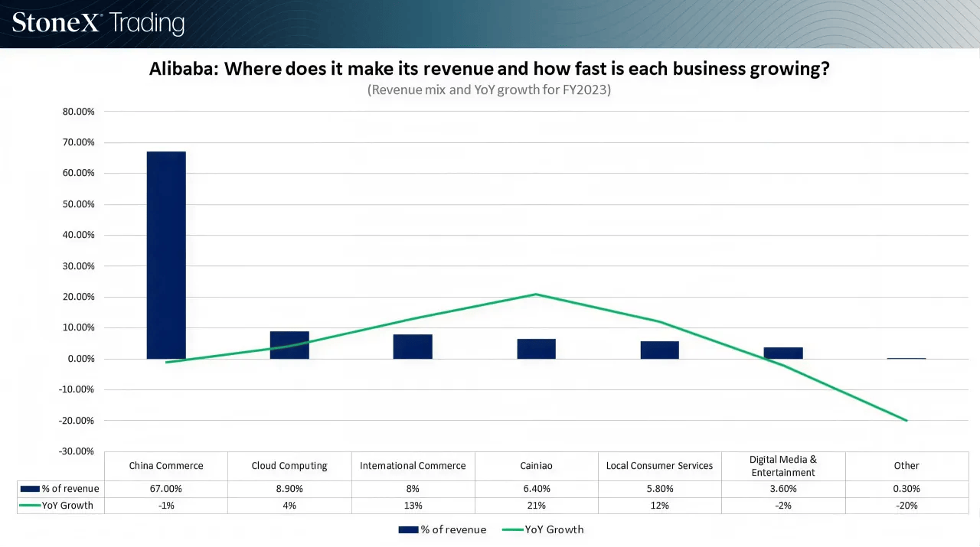This screenshot has height=547, width=980.
Task: Click the 60.00% y-axis label
Action: (78, 174)
